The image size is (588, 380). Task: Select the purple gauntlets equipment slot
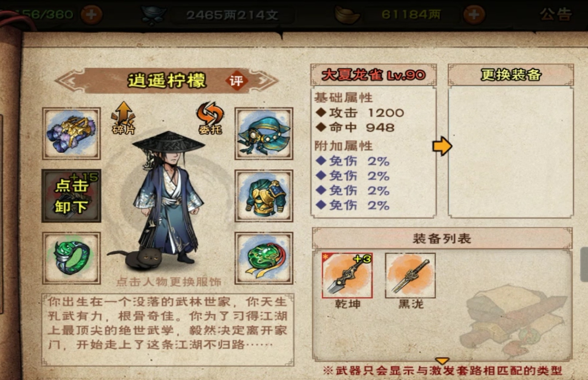(71, 134)
